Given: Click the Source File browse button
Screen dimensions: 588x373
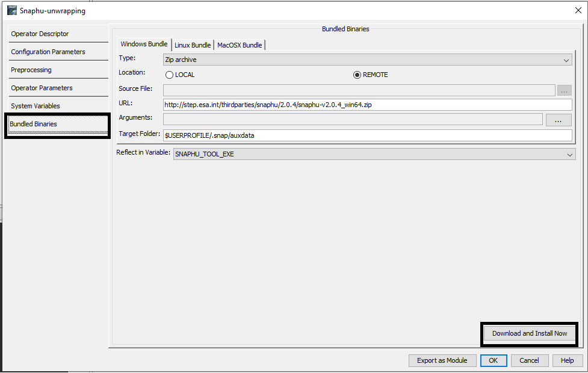Looking at the screenshot, I should [x=565, y=90].
